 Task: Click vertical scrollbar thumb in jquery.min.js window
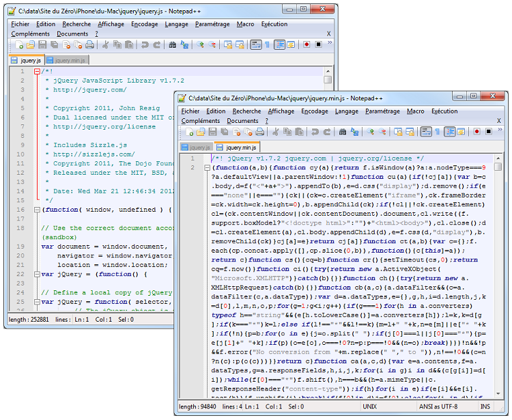point(498,167)
